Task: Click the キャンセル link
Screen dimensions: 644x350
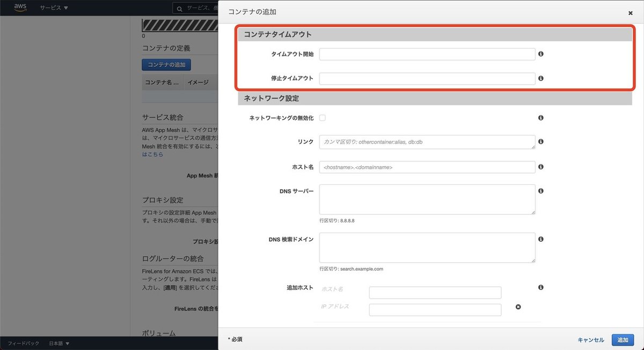Action: 591,340
